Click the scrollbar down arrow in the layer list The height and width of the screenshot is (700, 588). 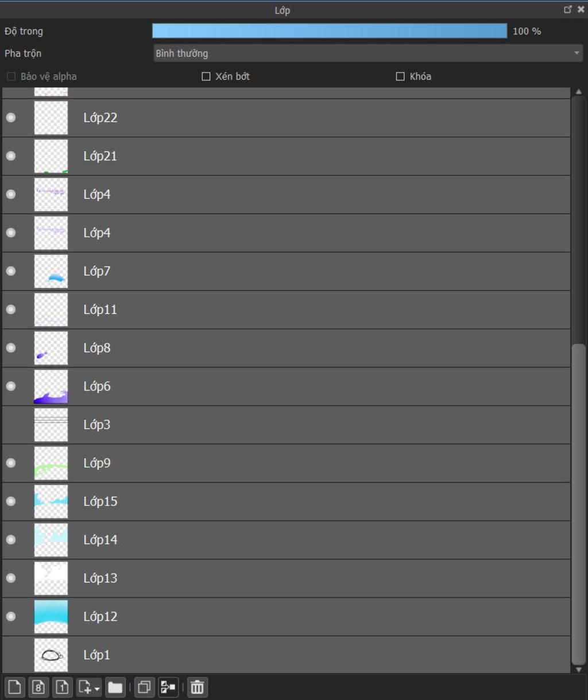[x=578, y=669]
